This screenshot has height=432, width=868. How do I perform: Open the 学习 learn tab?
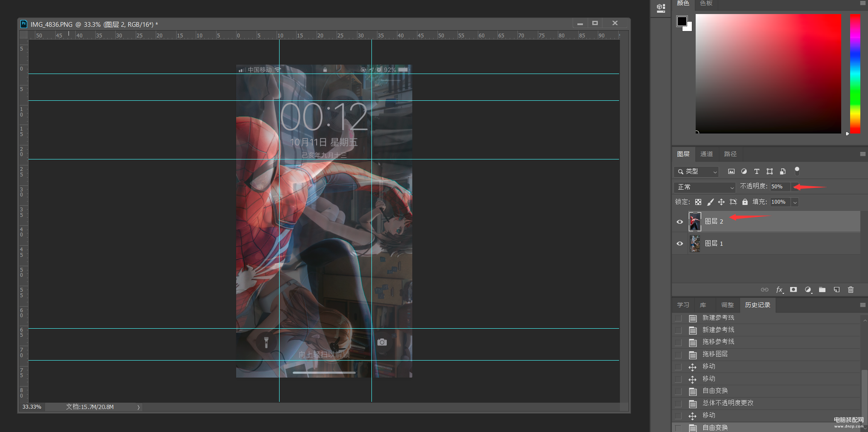click(x=683, y=305)
